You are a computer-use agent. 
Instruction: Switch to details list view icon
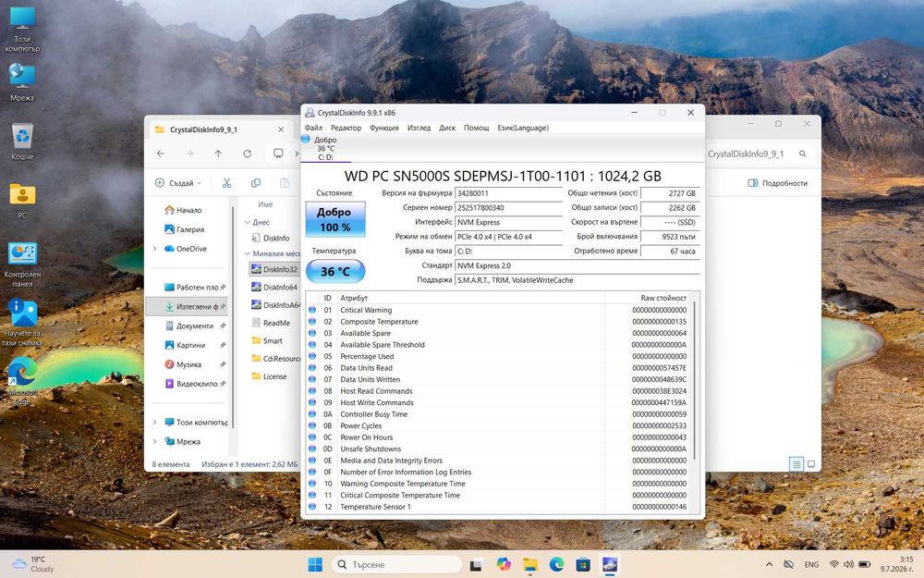click(796, 464)
